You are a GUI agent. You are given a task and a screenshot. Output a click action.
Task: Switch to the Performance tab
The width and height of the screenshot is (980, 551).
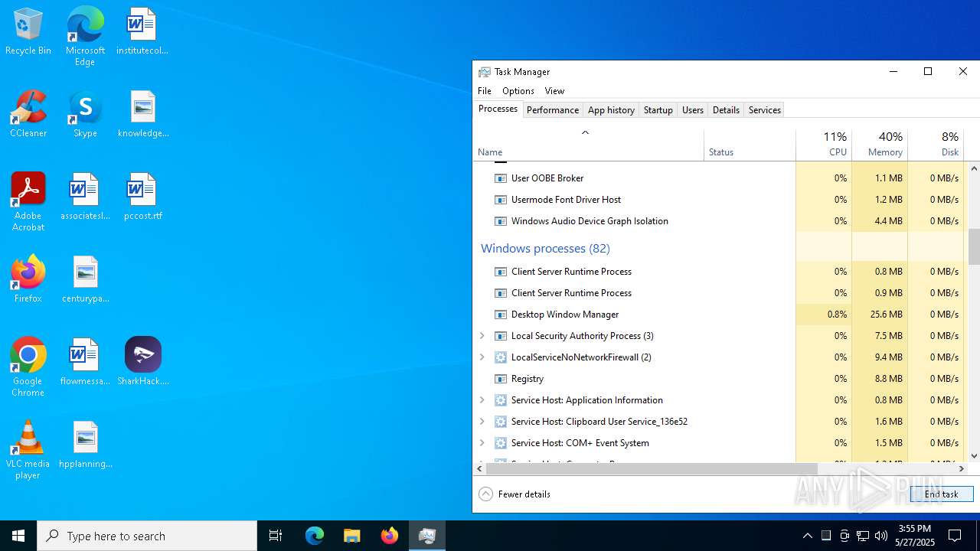pos(553,110)
